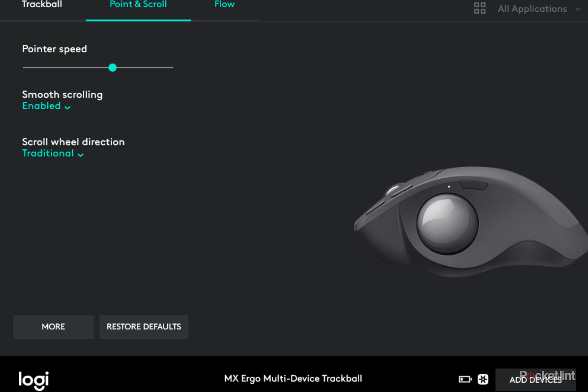Click the far right end of Pointer speed track

click(x=172, y=68)
